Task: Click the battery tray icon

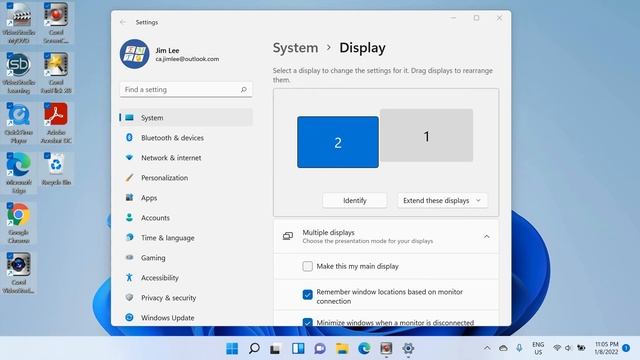Action: [x=581, y=348]
